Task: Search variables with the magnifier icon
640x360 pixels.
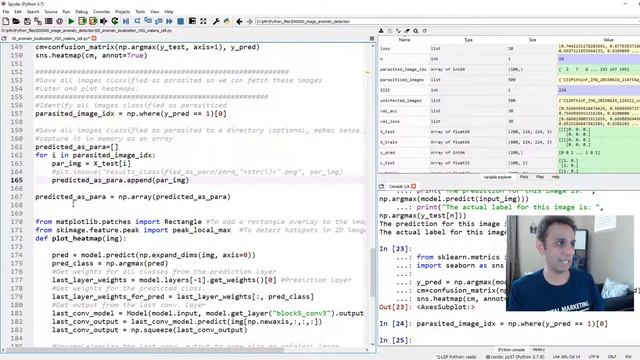Action: pyautogui.click(x=416, y=31)
